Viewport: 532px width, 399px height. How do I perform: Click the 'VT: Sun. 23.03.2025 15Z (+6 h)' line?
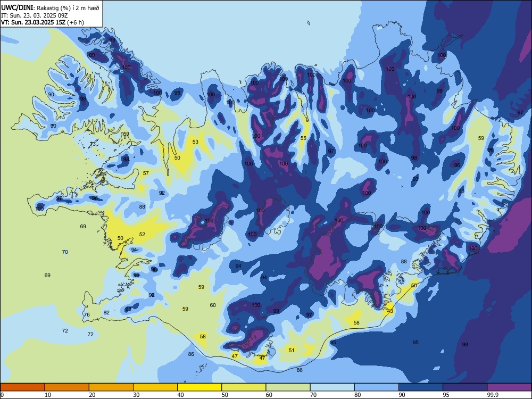tap(43, 22)
